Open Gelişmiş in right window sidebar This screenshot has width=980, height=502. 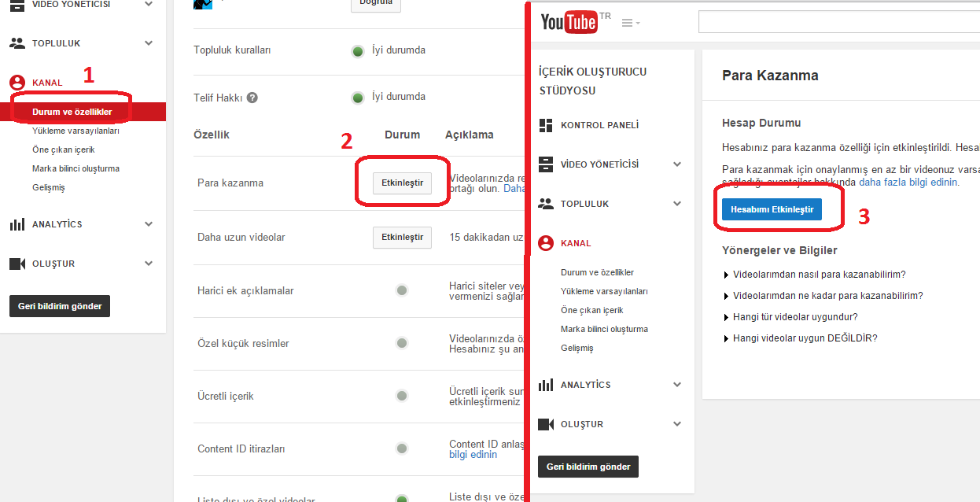(x=577, y=348)
